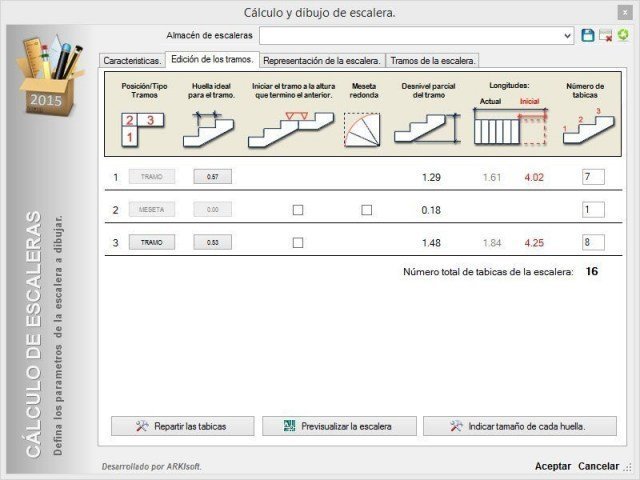Toggle row 3 start-at-previous-height checkbox
The image size is (640, 480).
[x=298, y=243]
